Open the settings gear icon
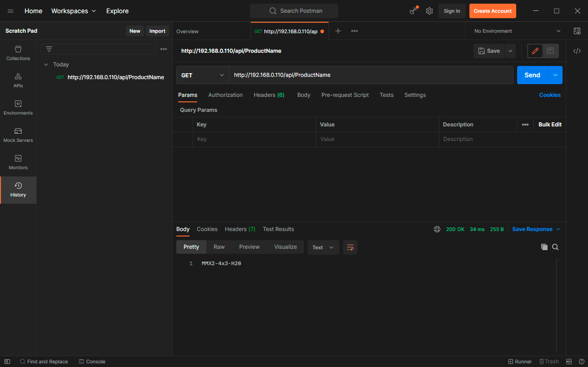This screenshot has width=588, height=367. (x=429, y=11)
